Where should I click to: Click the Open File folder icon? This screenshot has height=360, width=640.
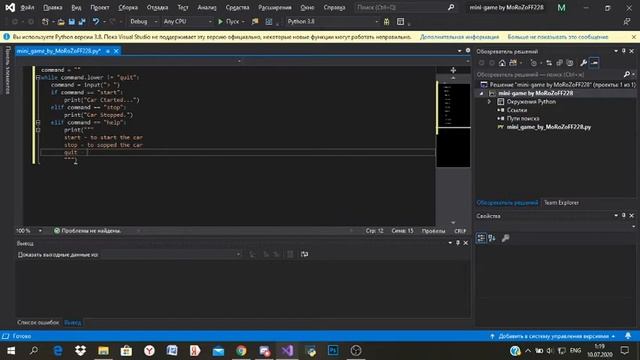click(x=61, y=22)
